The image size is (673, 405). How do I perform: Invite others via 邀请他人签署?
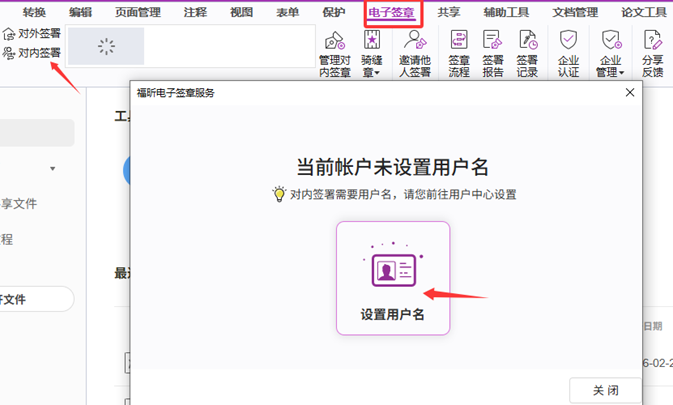click(414, 54)
